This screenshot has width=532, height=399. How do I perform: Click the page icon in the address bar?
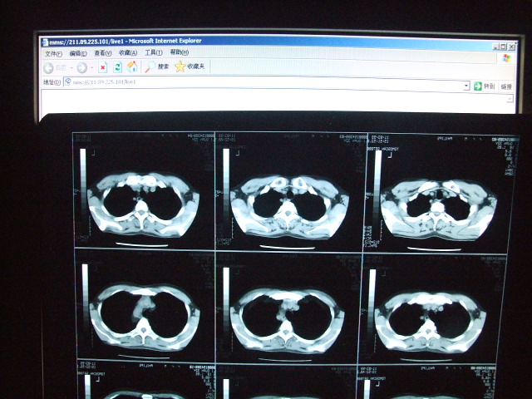click(68, 81)
